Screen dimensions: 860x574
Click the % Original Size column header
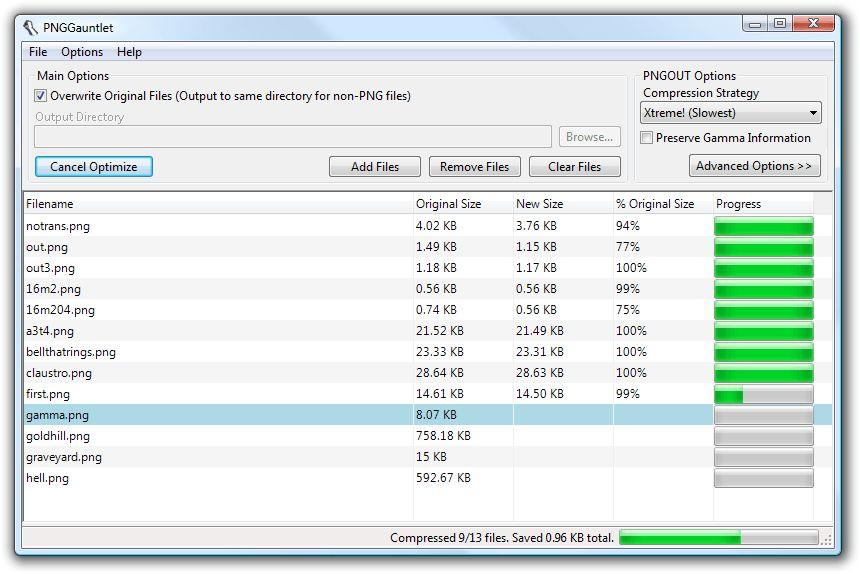coord(663,204)
